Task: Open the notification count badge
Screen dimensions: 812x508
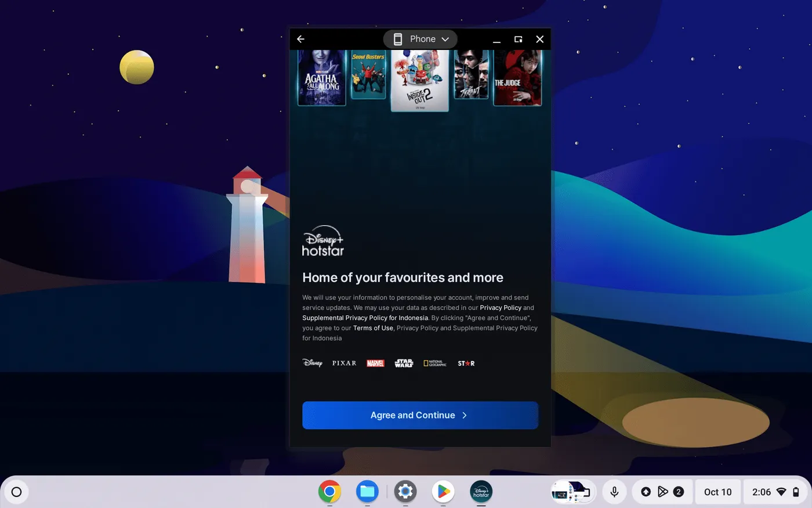Action: (679, 492)
